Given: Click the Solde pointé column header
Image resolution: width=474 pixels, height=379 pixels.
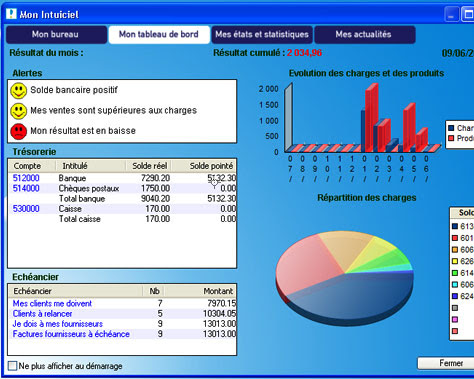Looking at the screenshot, I should [x=204, y=166].
